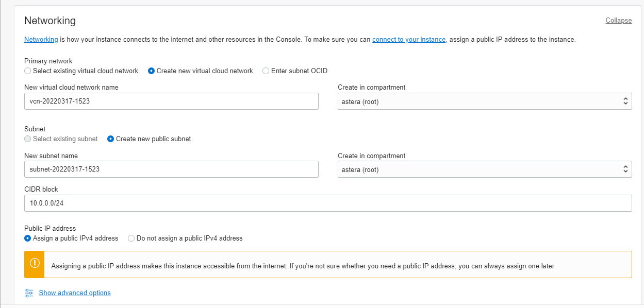Click the New virtual cloud network name field
This screenshot has width=644, height=308.
click(x=171, y=101)
